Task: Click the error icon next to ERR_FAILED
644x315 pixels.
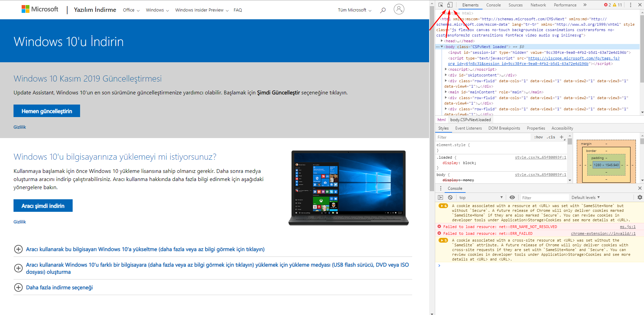Action: click(439, 233)
